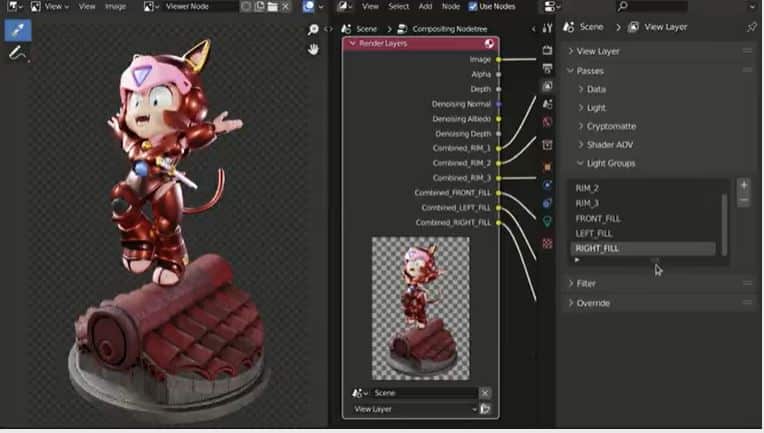Click the new image icon
The image size is (764, 433).
pos(260,6)
